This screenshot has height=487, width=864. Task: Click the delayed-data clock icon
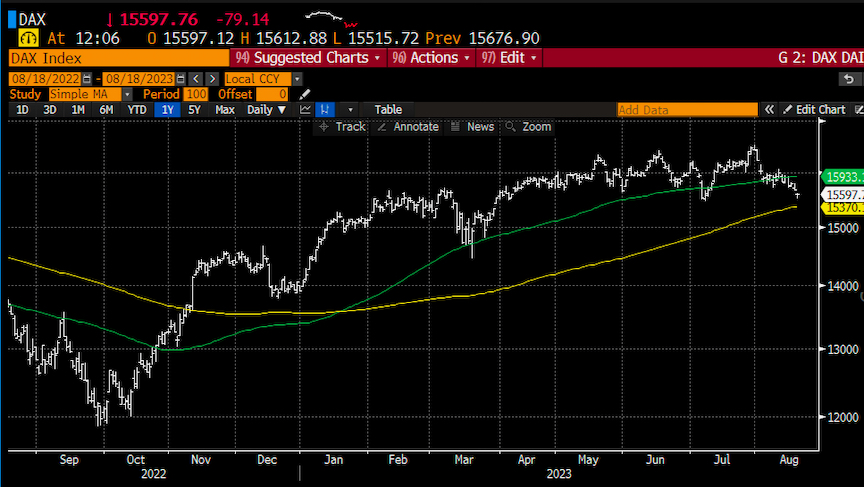(x=28, y=38)
